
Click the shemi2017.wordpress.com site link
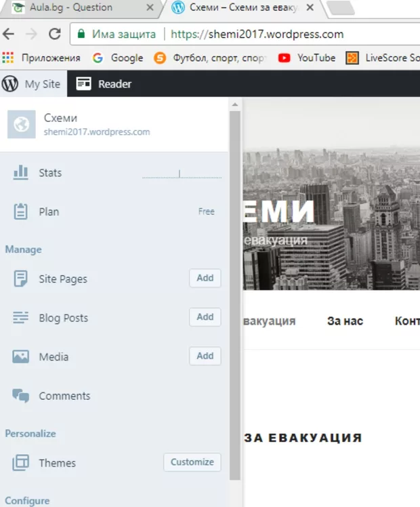pyautogui.click(x=97, y=132)
